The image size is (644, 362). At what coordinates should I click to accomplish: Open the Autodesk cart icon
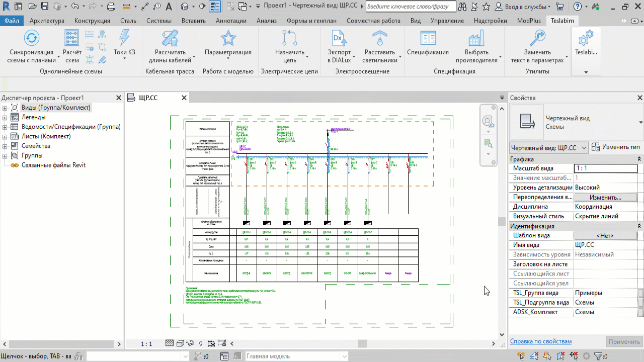pyautogui.click(x=560, y=7)
